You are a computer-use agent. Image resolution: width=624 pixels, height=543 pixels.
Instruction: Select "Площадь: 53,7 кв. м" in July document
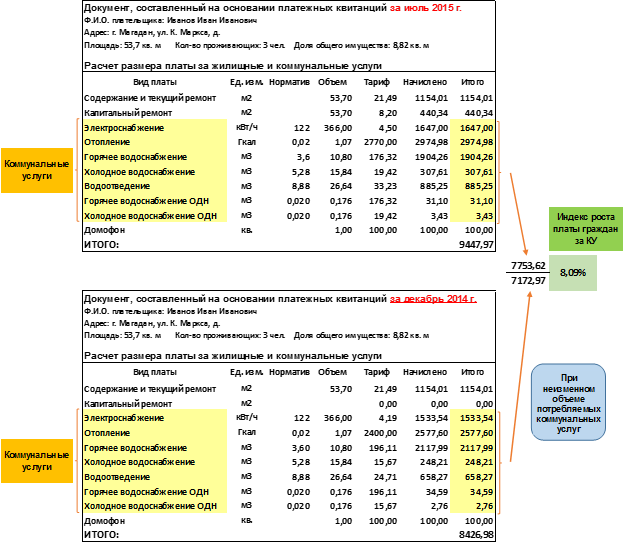tap(122, 45)
